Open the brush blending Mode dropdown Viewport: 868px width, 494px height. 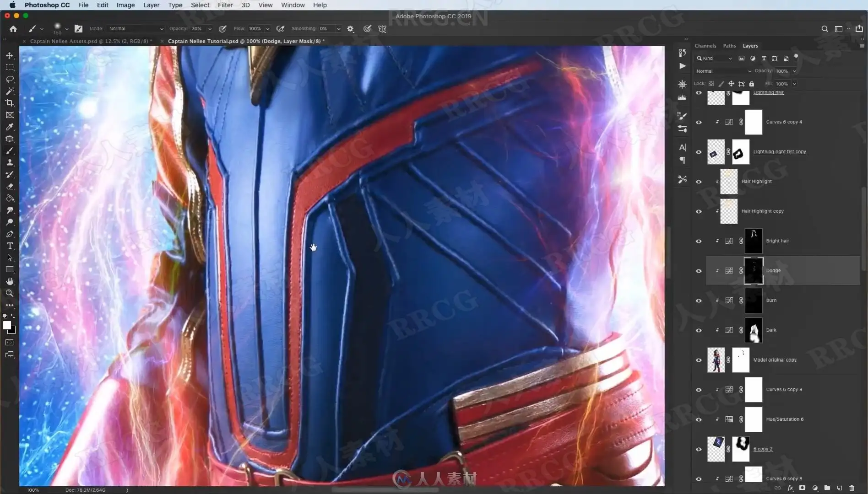(136, 29)
